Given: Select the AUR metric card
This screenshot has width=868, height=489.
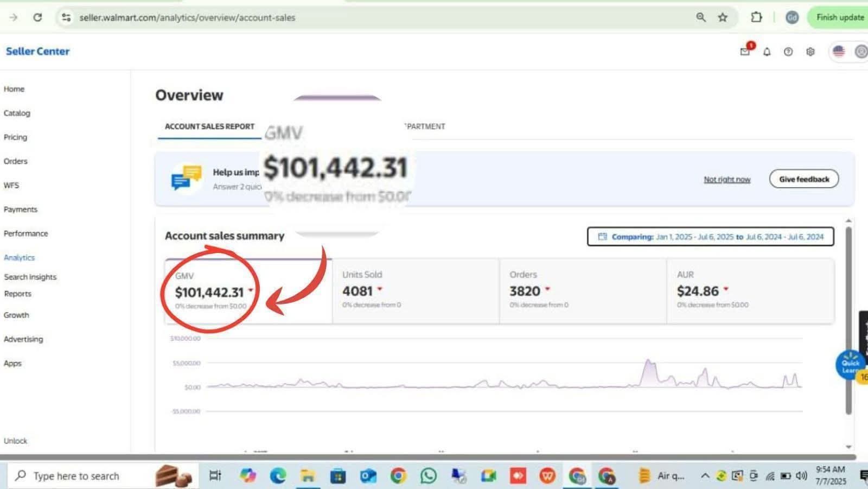Looking at the screenshot, I should coord(750,291).
